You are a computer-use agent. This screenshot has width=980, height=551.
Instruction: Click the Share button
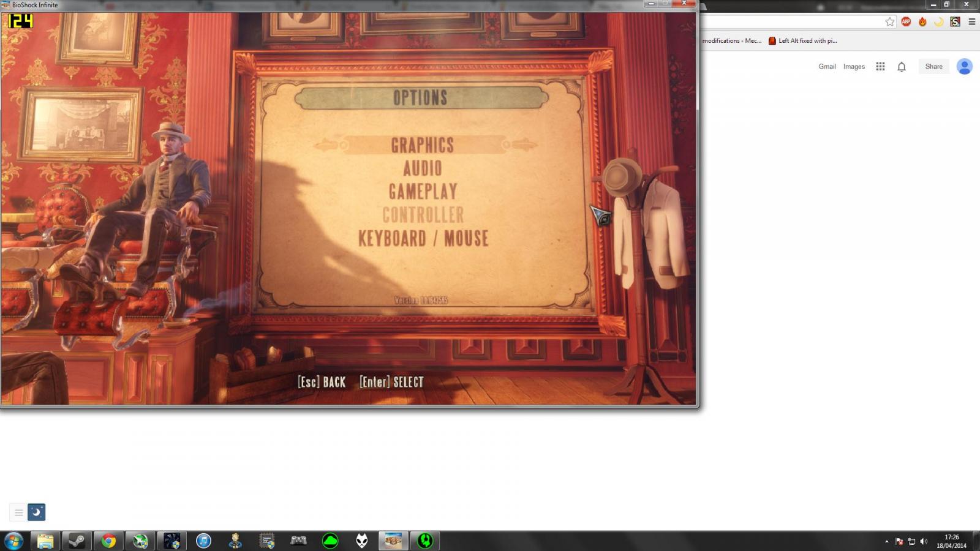pyautogui.click(x=933, y=67)
